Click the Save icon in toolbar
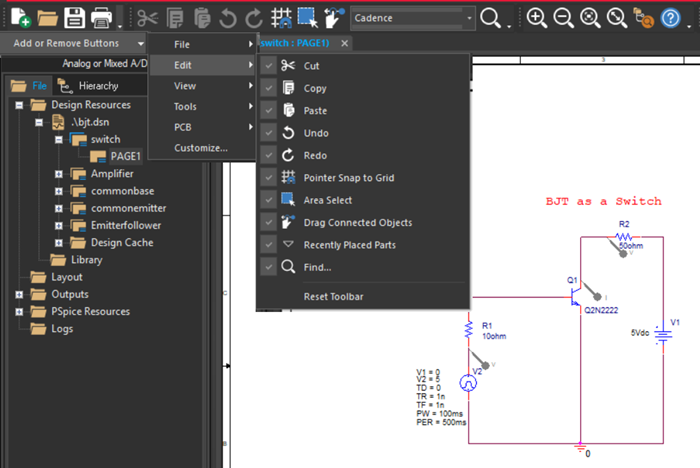 pyautogui.click(x=74, y=17)
